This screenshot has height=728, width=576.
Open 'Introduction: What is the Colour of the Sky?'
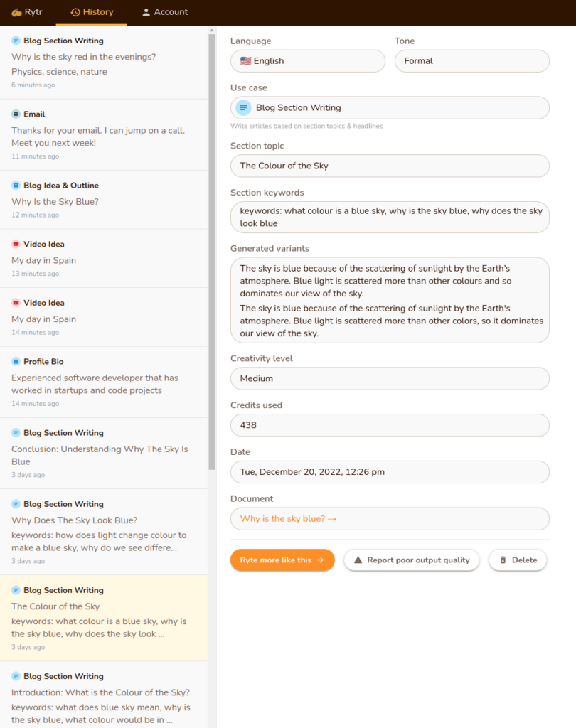[104, 695]
